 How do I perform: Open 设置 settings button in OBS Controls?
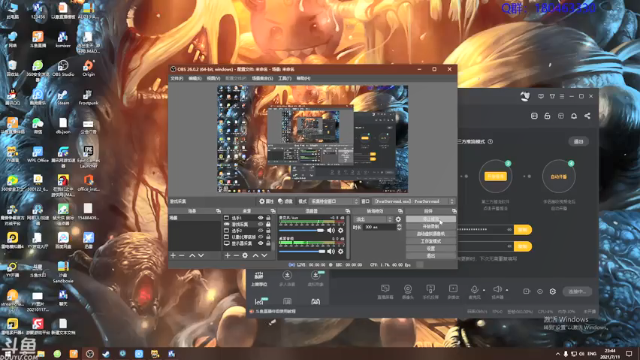coord(431,248)
